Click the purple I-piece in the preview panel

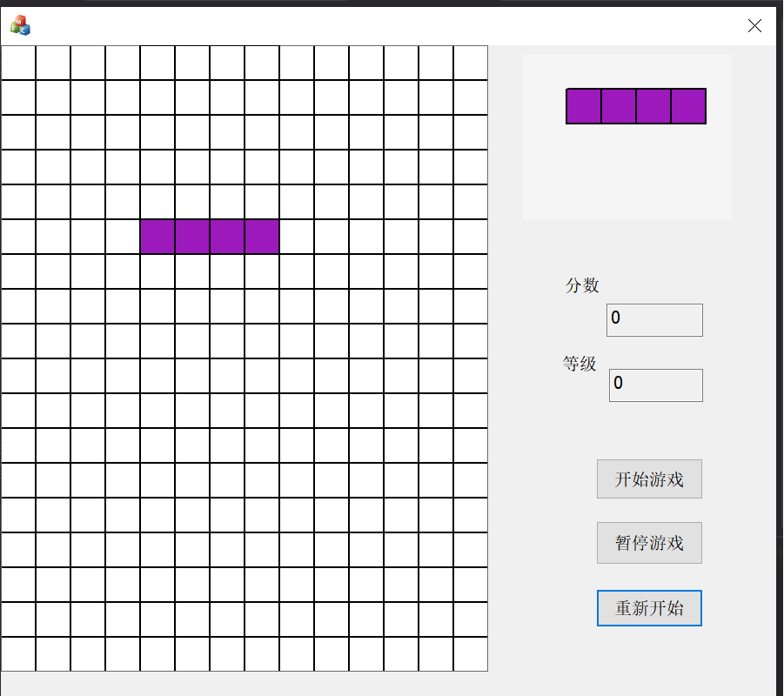[x=635, y=104]
